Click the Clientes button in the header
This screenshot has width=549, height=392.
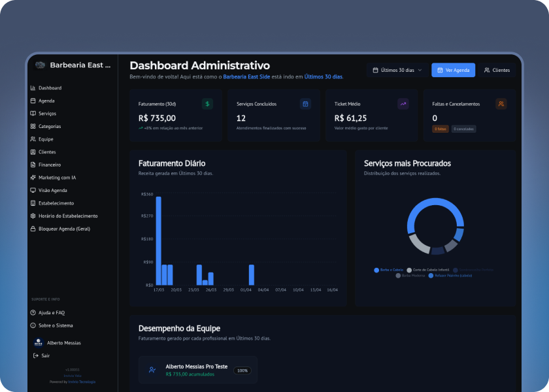coord(497,70)
